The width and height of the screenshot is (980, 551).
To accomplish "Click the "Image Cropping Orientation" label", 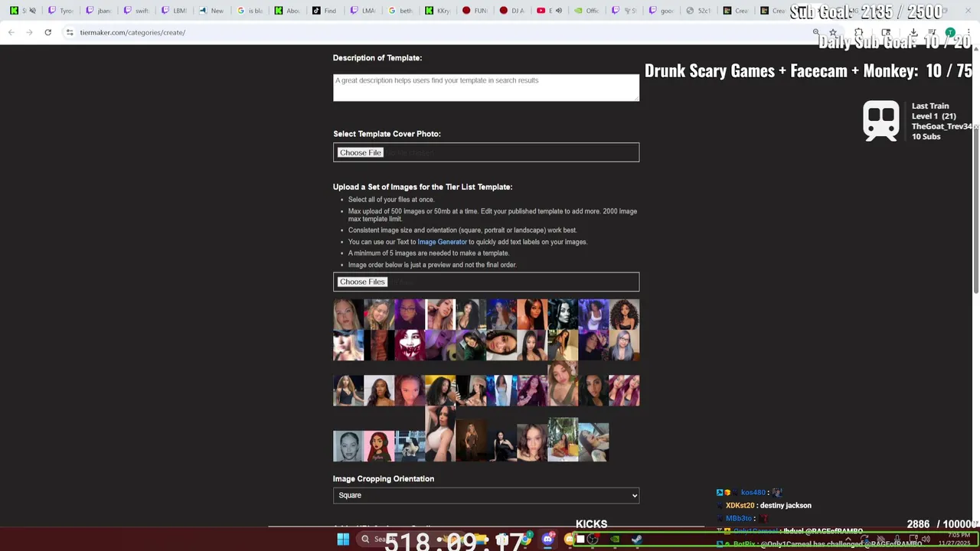I will coord(384,479).
